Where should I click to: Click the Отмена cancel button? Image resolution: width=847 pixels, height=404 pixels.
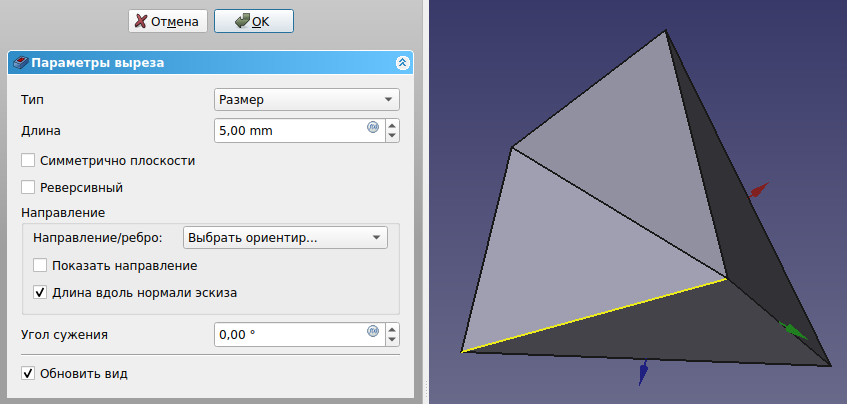click(x=167, y=22)
